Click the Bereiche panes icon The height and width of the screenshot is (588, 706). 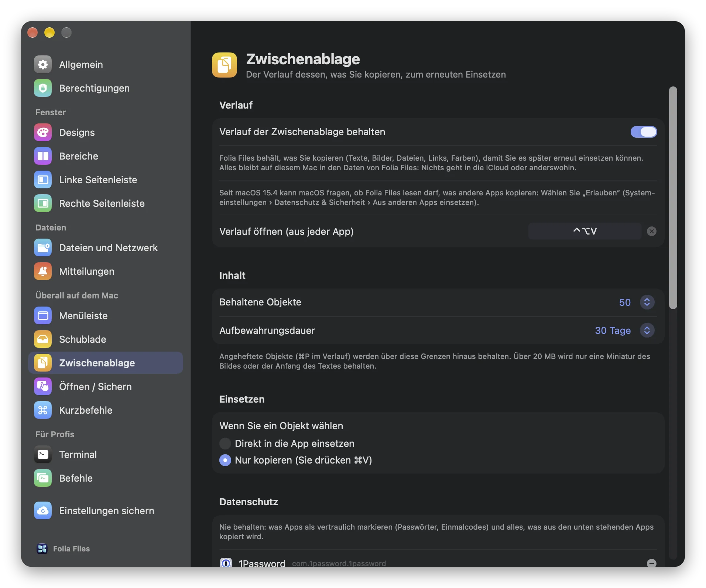[43, 156]
